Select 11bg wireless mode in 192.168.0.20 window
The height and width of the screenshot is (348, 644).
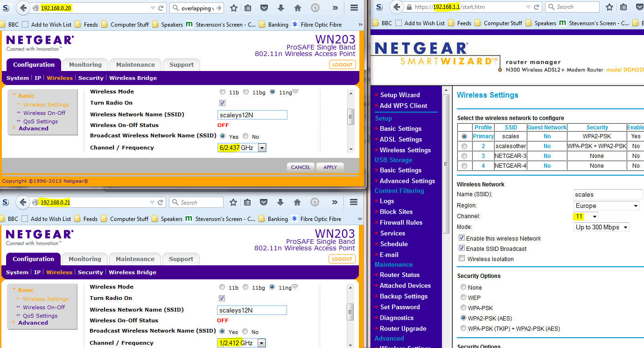tap(246, 92)
